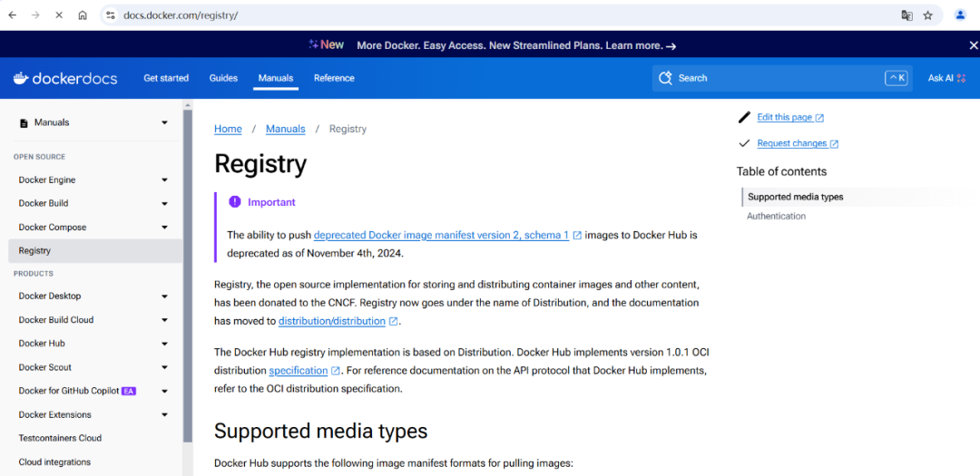980x476 pixels.
Task: Stop loading the page with the X icon
Action: click(x=59, y=15)
